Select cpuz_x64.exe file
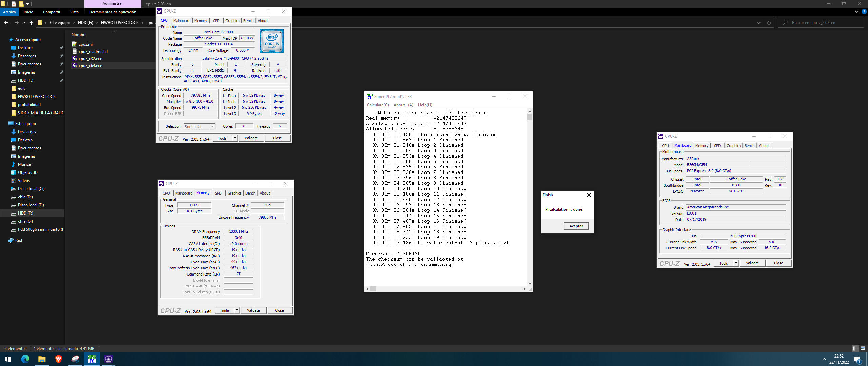Image resolution: width=868 pixels, height=366 pixels. (90, 66)
